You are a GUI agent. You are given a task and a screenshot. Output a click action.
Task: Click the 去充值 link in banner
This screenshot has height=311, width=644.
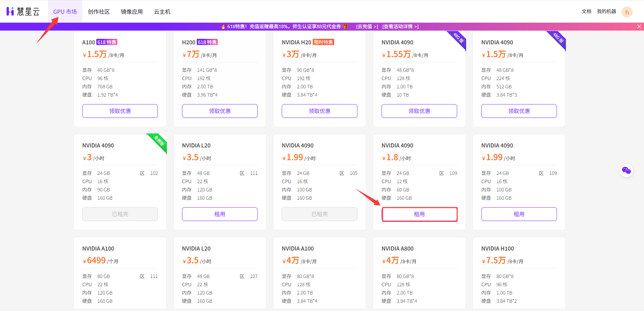(367, 26)
